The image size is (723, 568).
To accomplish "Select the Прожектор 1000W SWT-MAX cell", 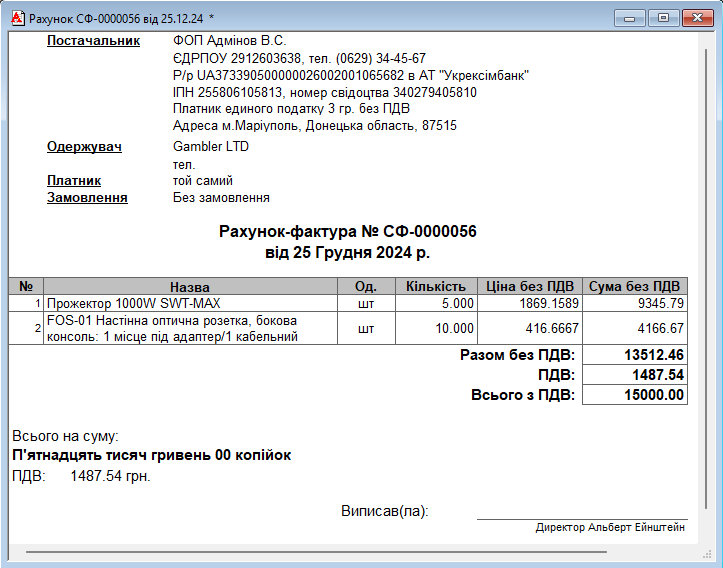I will (190, 303).
